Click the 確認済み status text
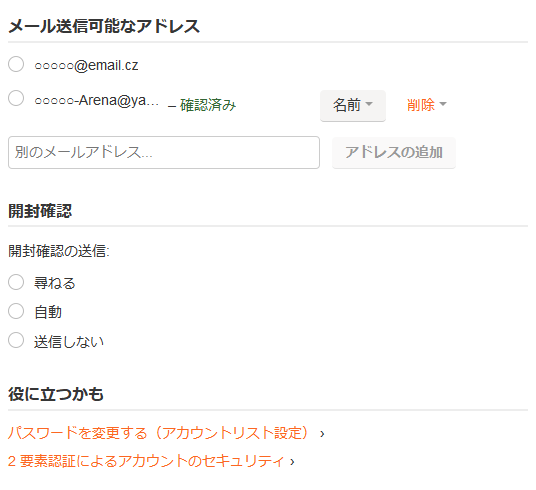Image resolution: width=536 pixels, height=490 pixels. tap(208, 105)
